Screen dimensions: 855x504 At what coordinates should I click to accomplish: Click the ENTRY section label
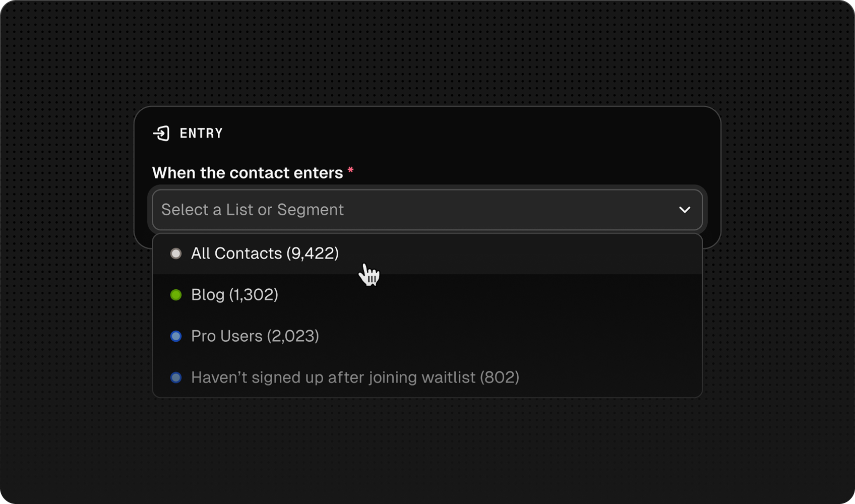(200, 133)
